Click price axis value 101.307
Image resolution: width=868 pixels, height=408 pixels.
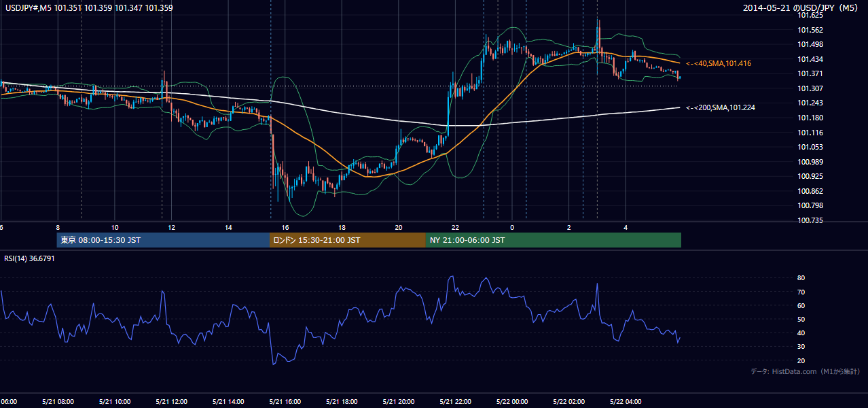click(x=810, y=88)
